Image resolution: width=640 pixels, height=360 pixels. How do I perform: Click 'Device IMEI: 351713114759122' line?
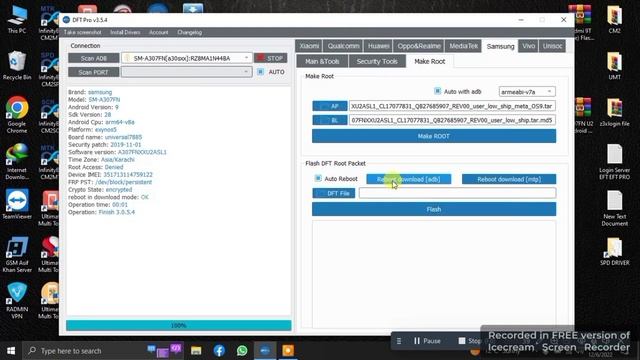pyautogui.click(x=110, y=174)
